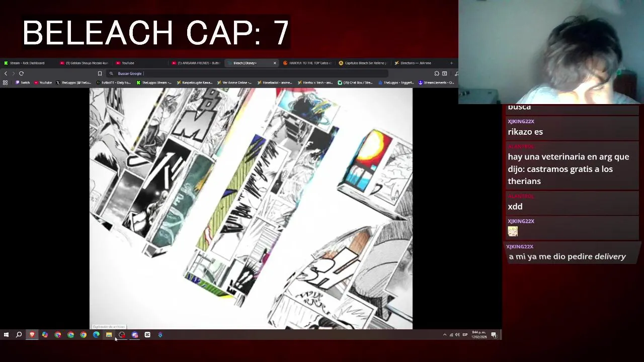The width and height of the screenshot is (644, 362).
Task: Open the blue diamond app taskbar icon
Action: click(160, 335)
